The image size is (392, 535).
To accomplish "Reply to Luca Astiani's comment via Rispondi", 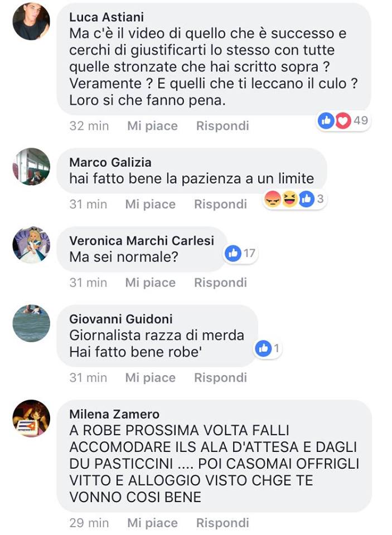I will pyautogui.click(x=222, y=126).
